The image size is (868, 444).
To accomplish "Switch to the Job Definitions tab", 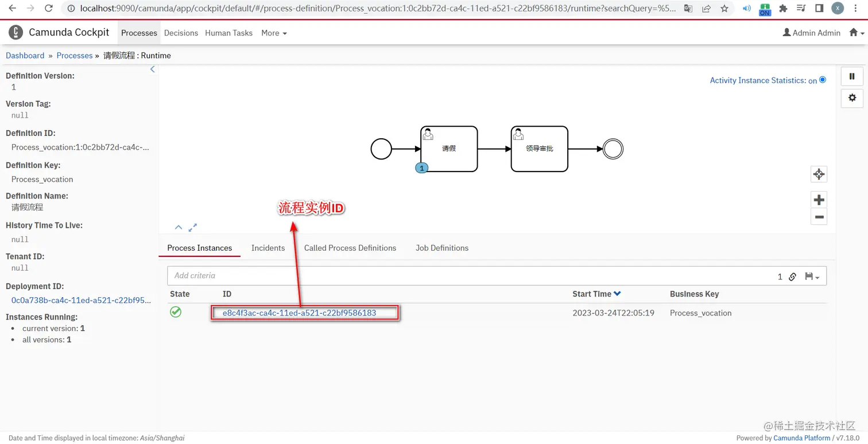I will (x=442, y=248).
